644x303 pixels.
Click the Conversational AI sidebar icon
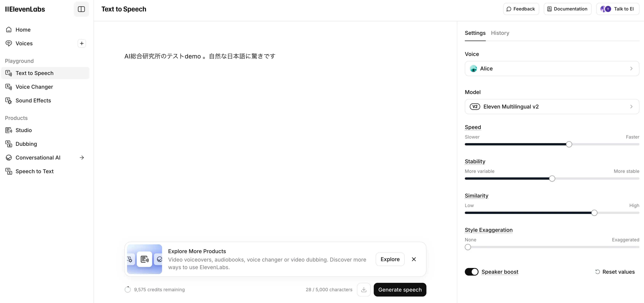click(9, 158)
